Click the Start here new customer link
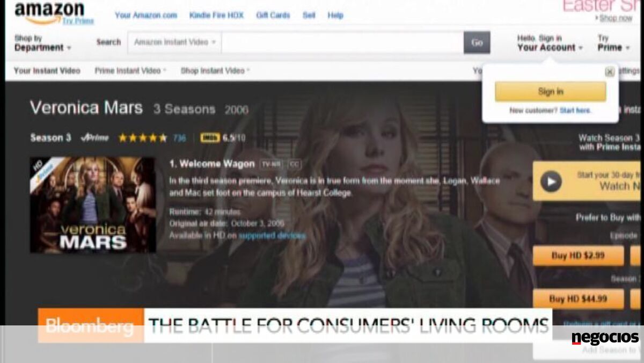 575,111
